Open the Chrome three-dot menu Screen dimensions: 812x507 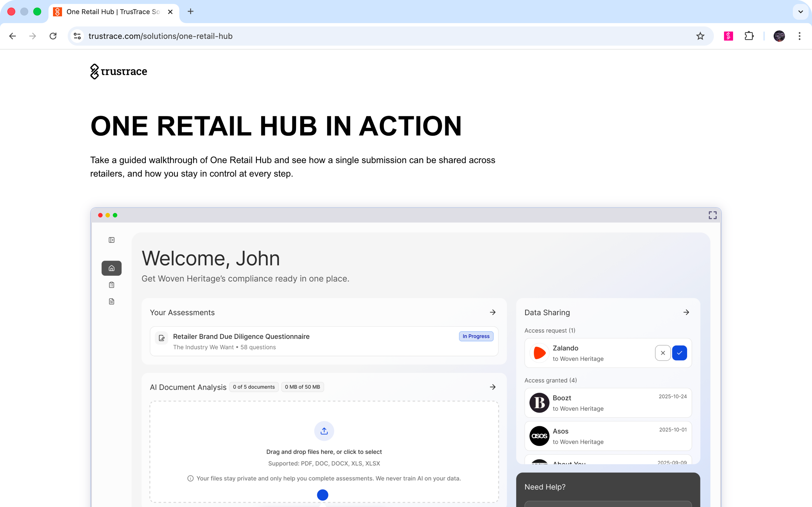800,36
